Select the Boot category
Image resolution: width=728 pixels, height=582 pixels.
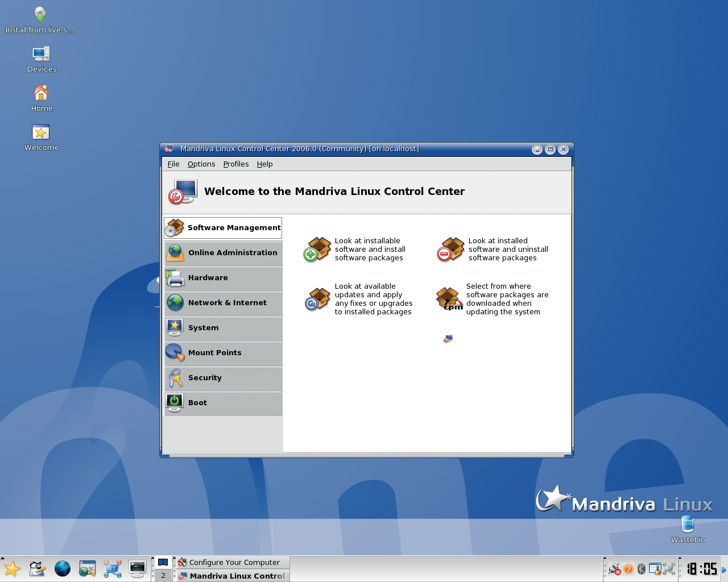[224, 403]
